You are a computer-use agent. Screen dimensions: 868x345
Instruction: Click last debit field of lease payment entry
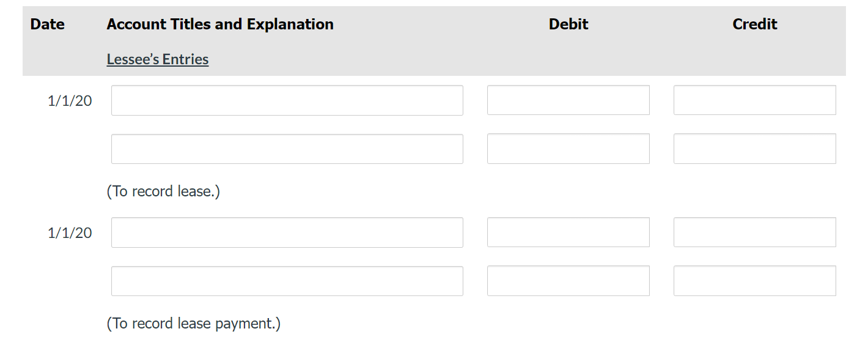pos(568,281)
